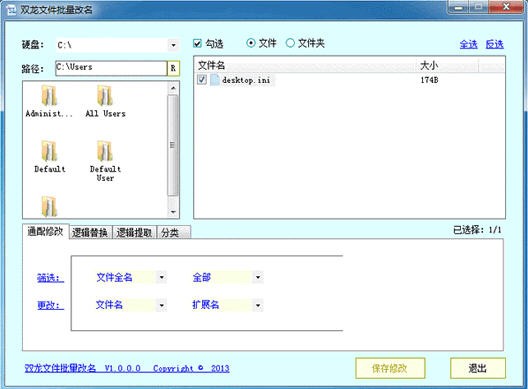This screenshot has width=528, height=389.
Task: Click the 文件名 column header
Action: tap(305, 65)
